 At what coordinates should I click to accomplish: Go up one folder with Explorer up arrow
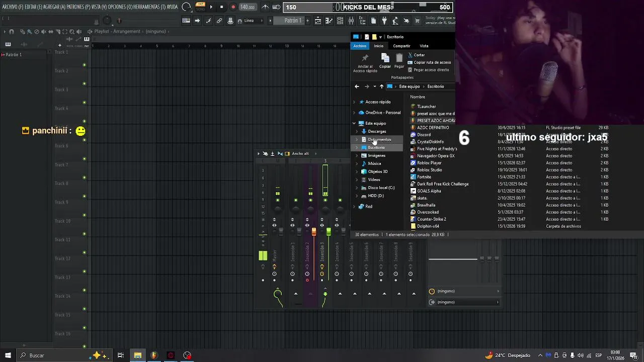[381, 86]
